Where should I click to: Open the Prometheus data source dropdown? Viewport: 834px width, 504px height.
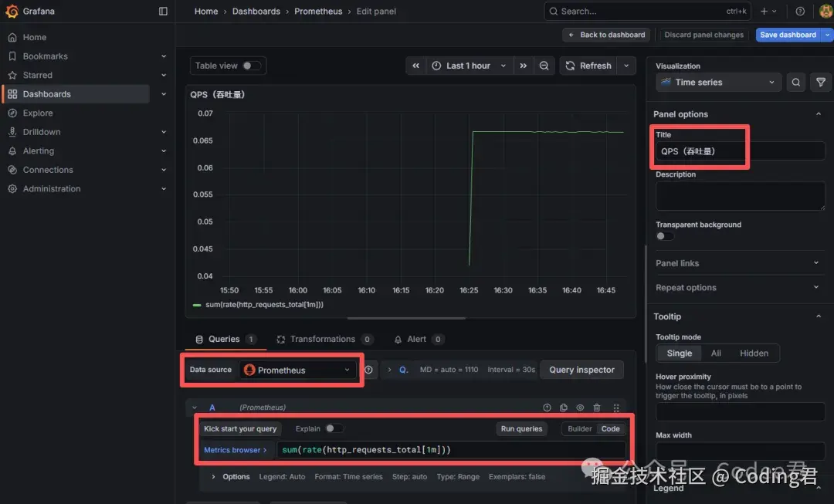297,370
